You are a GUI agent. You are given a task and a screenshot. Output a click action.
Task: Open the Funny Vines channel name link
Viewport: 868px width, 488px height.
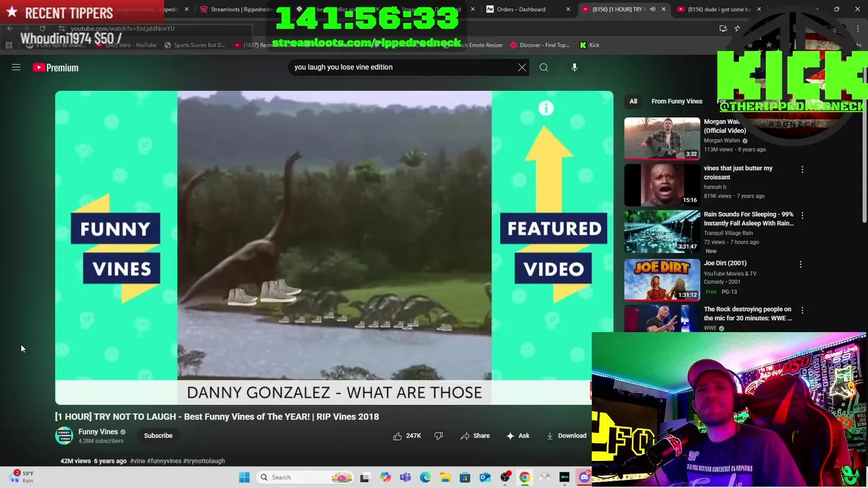pyautogui.click(x=98, y=432)
